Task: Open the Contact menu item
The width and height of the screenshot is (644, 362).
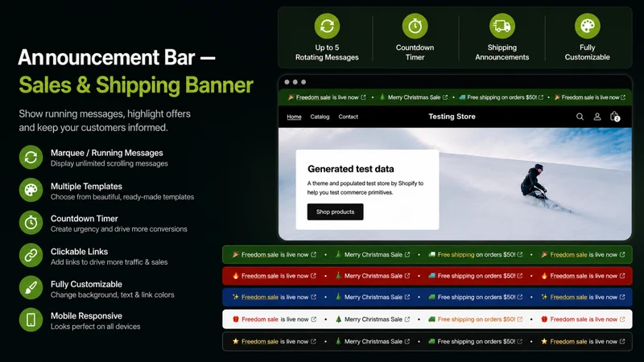Action: coord(349,117)
